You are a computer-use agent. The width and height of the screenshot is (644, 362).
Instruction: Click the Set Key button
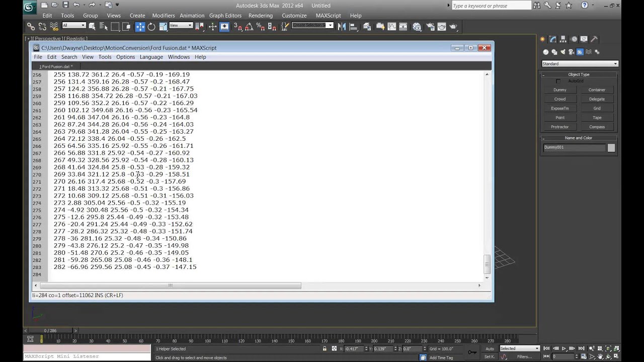coord(490,356)
